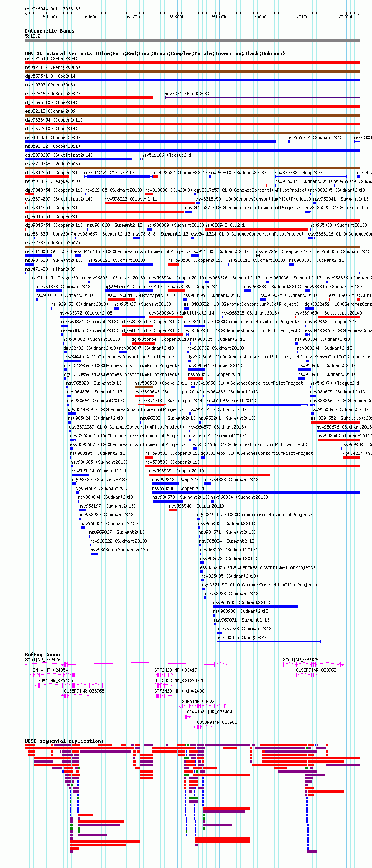The width and height of the screenshot is (372, 868).
Task: Click variant dgv5697n100 (Coe2014)
Action: (51, 129)
